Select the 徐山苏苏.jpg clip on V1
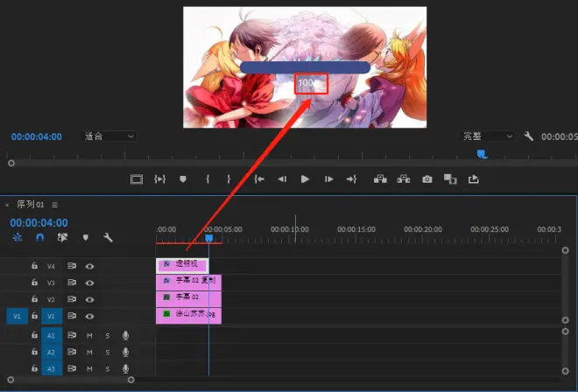578x392 pixels. (x=189, y=316)
